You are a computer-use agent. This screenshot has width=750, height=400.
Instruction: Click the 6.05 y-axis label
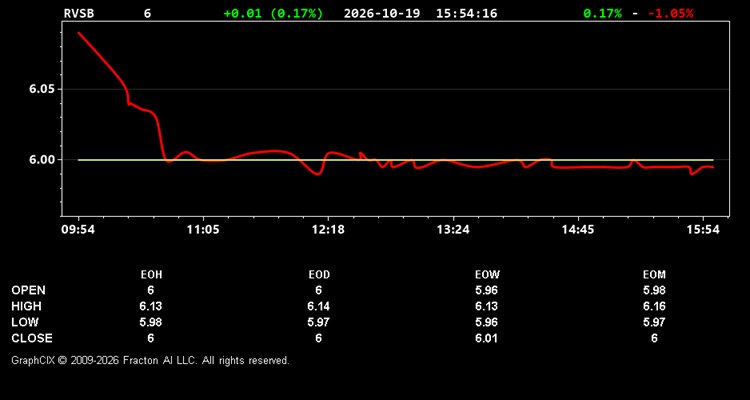point(42,89)
